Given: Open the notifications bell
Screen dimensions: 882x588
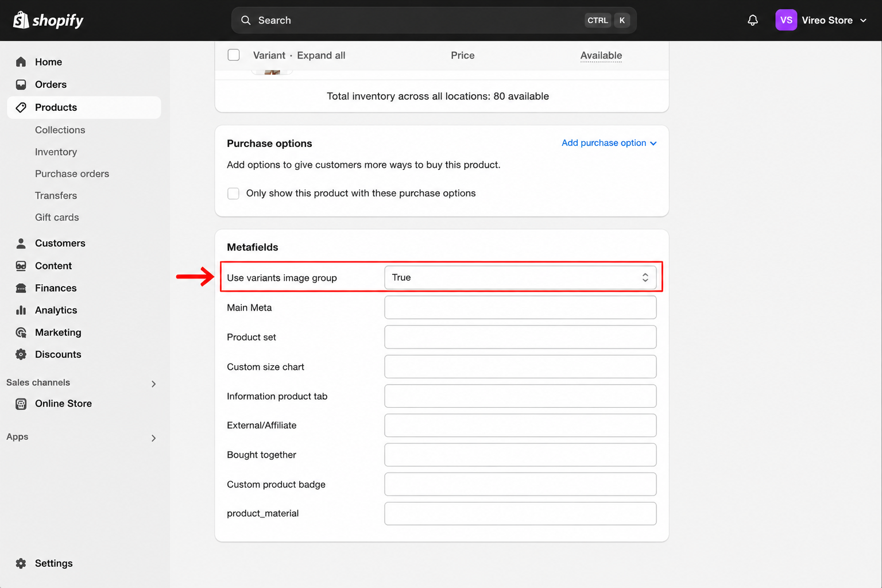Looking at the screenshot, I should [x=753, y=20].
